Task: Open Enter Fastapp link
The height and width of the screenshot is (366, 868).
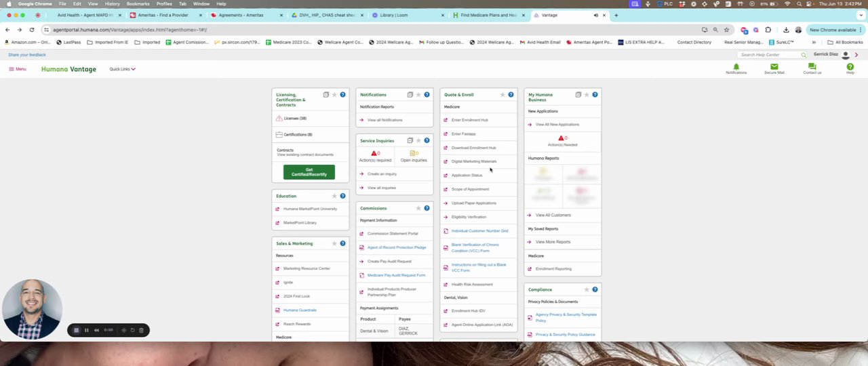Action: [464, 134]
